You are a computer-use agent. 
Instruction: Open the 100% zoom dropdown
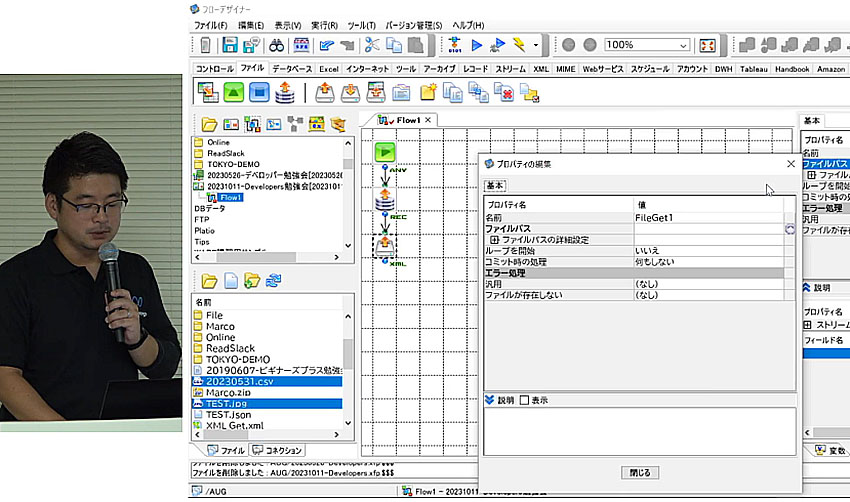pos(683,46)
